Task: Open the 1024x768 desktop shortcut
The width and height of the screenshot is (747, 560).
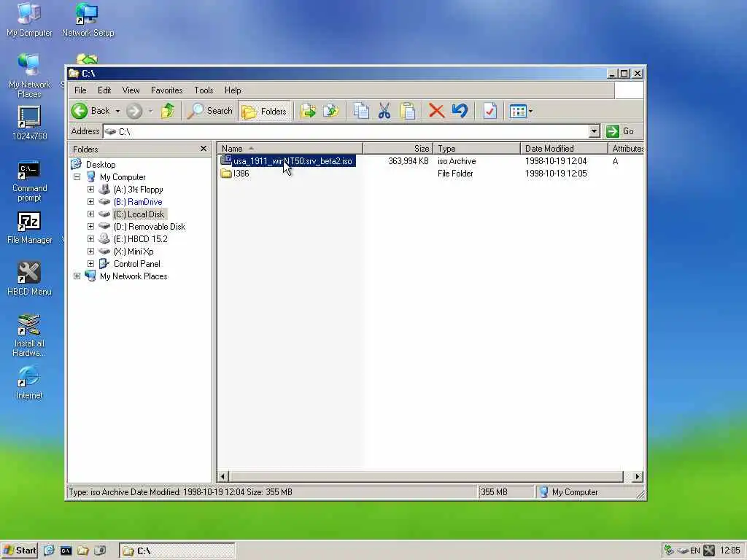Action: pyautogui.click(x=29, y=122)
